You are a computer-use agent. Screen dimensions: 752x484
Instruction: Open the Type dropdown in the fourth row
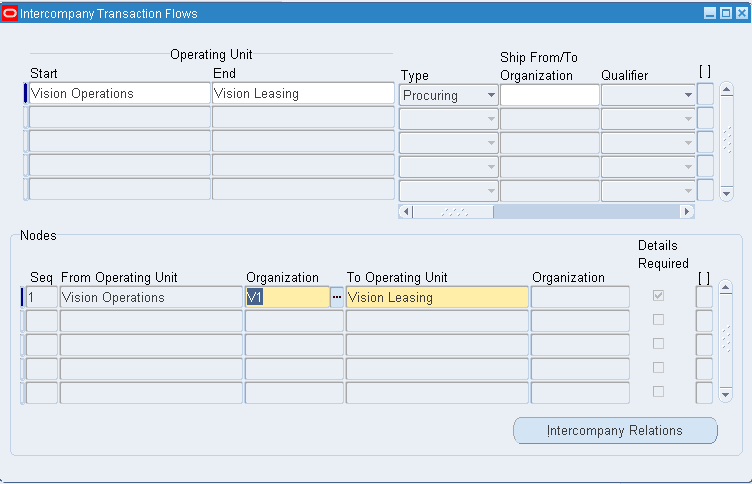(x=448, y=166)
